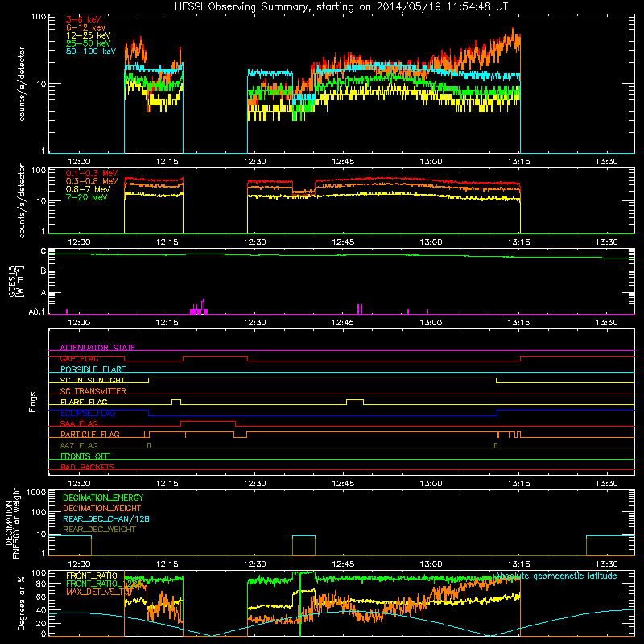Viewport: 644px width, 644px height.
Task: Select the C tick label on GOES panel
Action: 43,250
